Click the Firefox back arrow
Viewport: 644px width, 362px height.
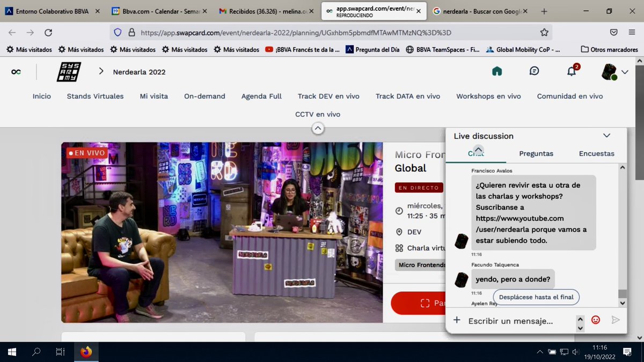[13, 33]
